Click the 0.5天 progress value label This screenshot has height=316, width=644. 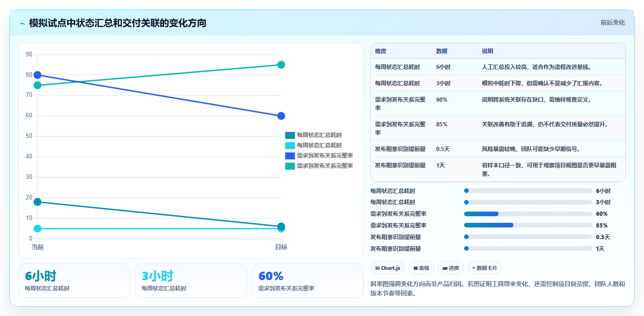(603, 237)
